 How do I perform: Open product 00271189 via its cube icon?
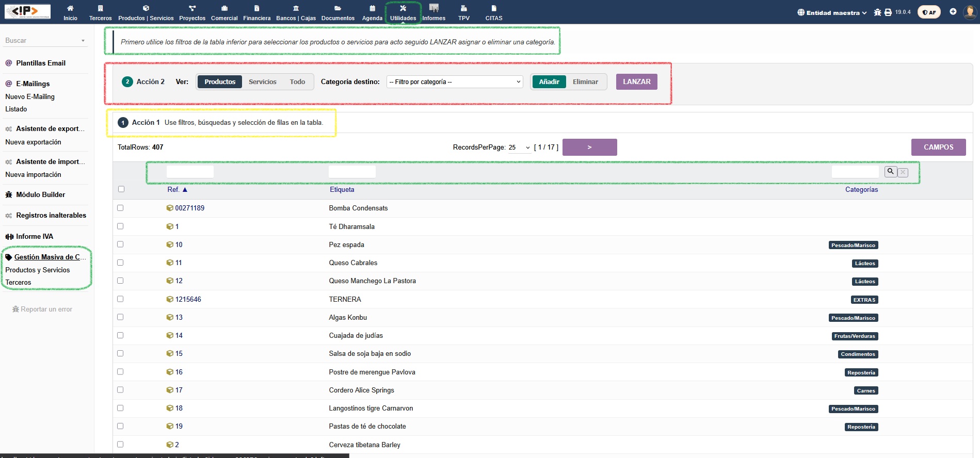pyautogui.click(x=170, y=208)
